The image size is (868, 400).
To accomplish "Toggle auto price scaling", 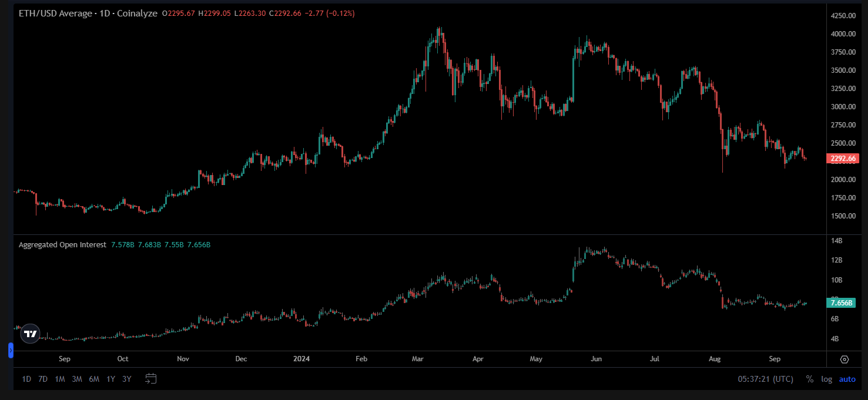I will click(x=847, y=379).
